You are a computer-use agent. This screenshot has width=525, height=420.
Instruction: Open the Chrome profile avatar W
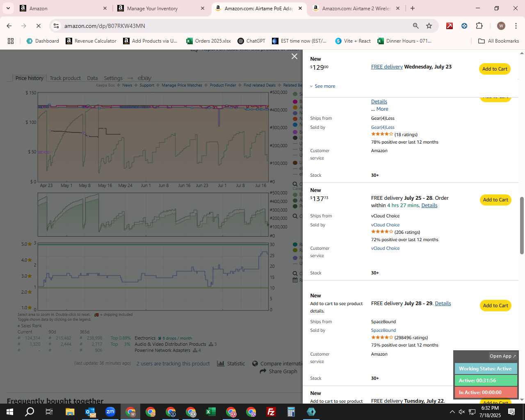click(x=501, y=26)
